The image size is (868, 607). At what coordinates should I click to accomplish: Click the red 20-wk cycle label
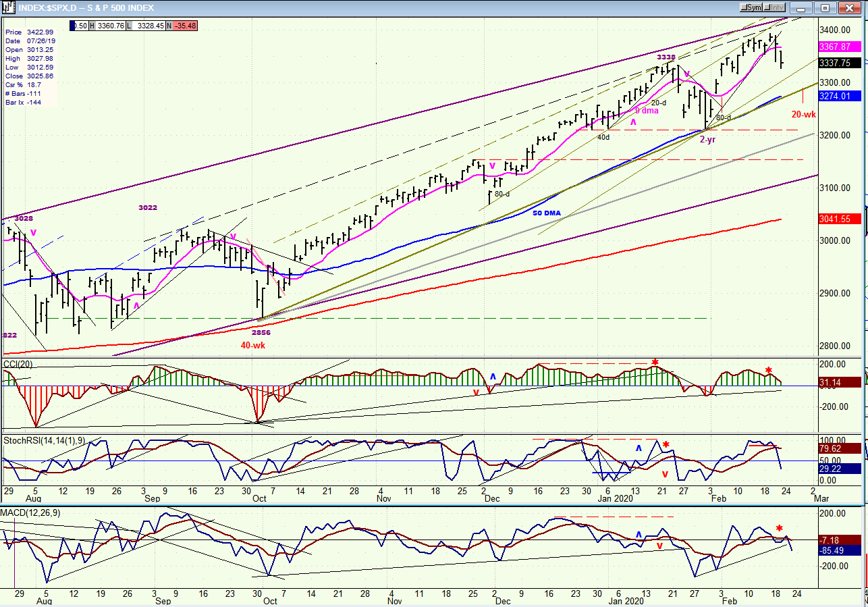pos(804,114)
